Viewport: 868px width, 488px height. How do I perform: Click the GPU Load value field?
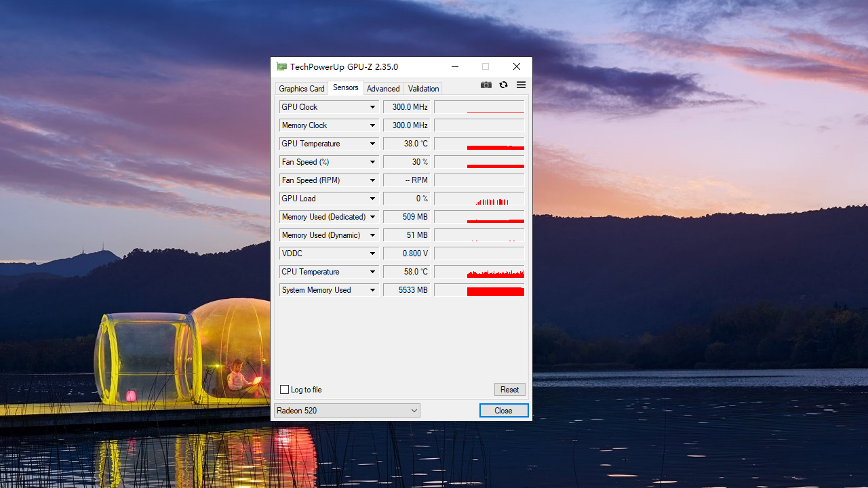[x=406, y=198]
